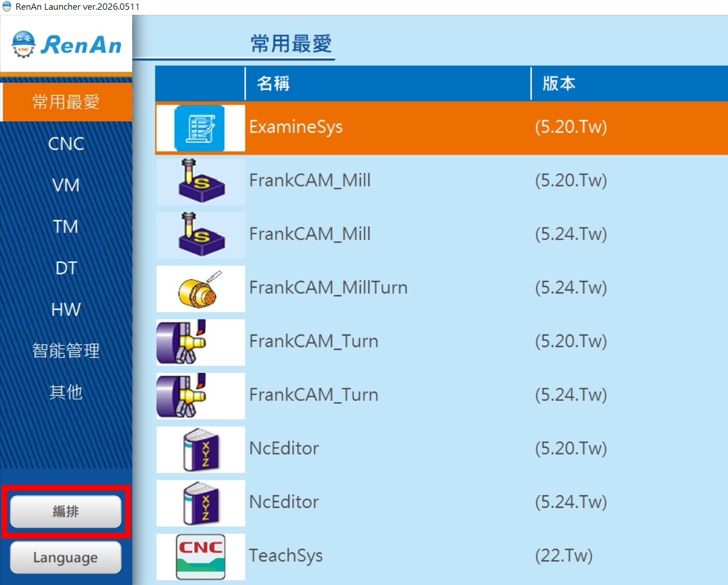Viewport: 728px width, 585px height.
Task: Select FrankCAM_Turn name in 5.20.Tw row
Action: pos(314,341)
